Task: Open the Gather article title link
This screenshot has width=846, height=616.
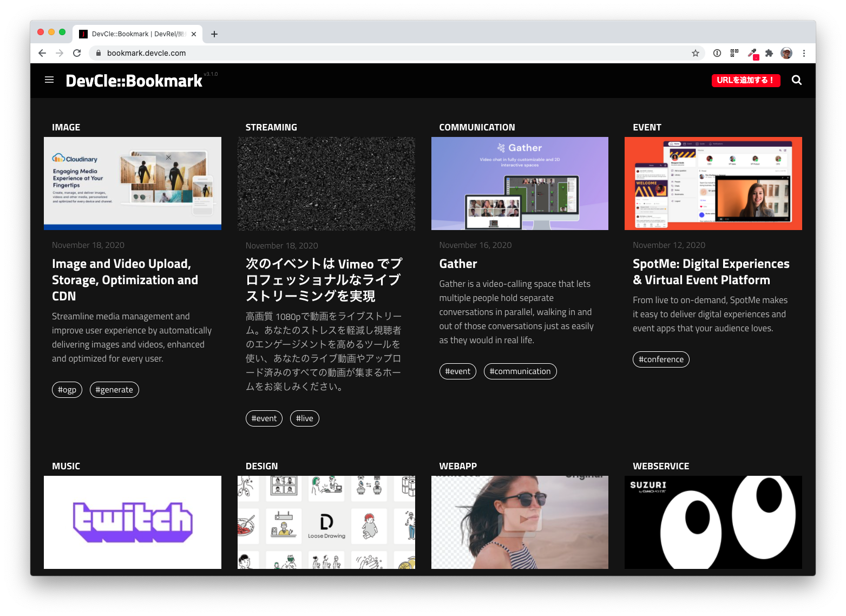Action: (x=458, y=264)
